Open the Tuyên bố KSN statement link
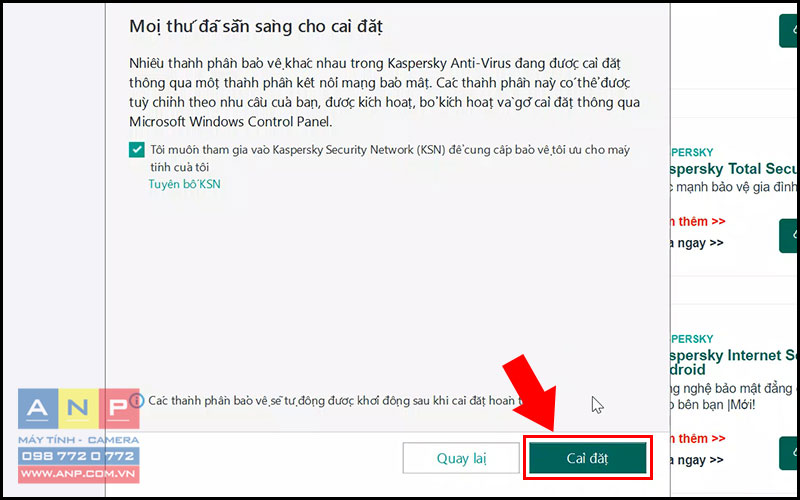Screen dimensions: 800x500 tap(185, 184)
